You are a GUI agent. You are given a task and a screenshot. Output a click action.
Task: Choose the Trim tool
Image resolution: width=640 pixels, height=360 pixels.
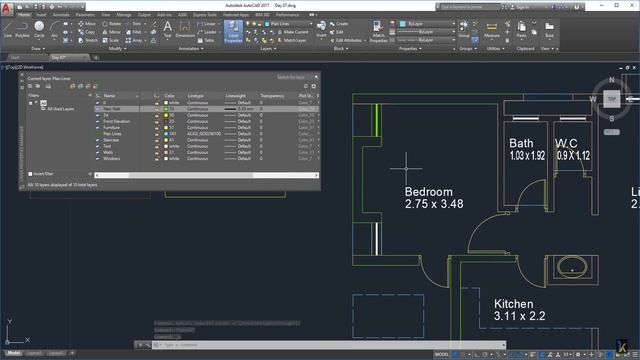tap(133, 24)
